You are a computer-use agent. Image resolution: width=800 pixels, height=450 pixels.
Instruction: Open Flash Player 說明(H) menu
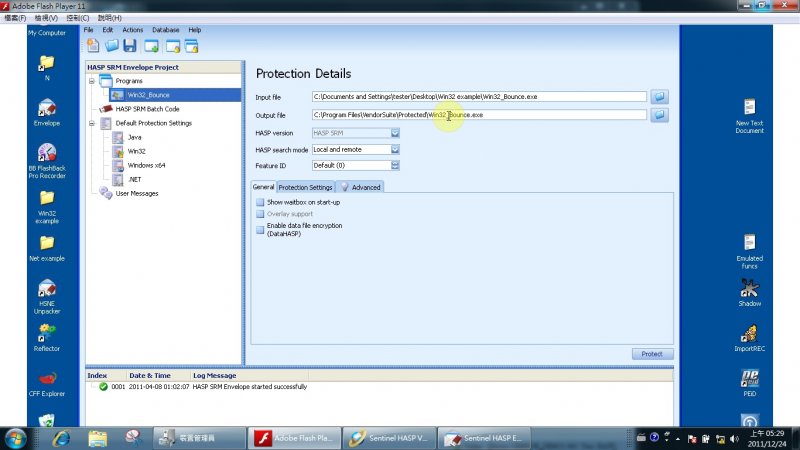click(109, 18)
